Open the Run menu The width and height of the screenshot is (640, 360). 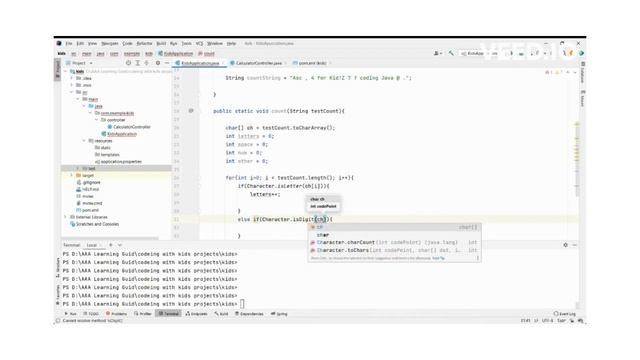click(x=173, y=43)
